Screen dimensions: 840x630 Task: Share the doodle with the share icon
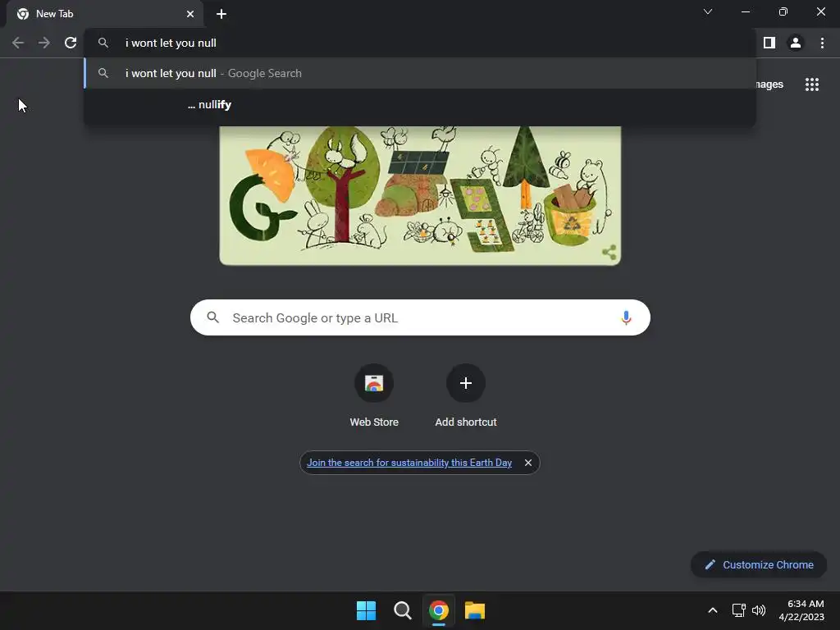[609, 252]
